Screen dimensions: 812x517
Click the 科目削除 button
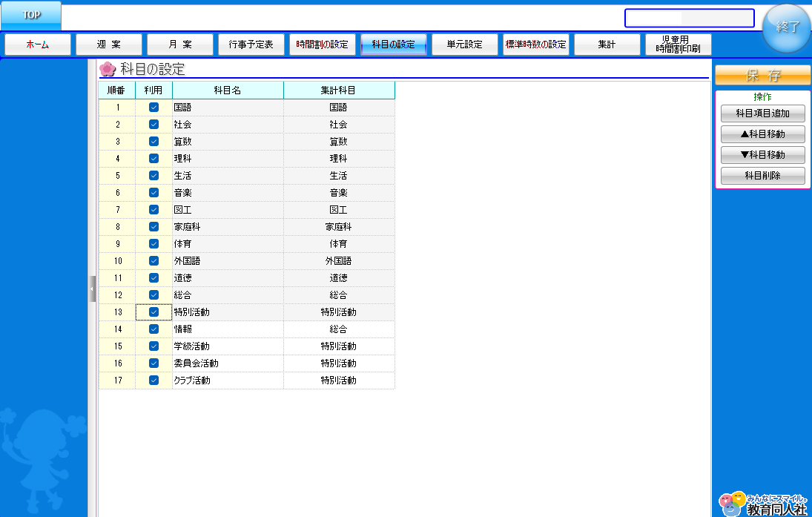[x=762, y=176]
